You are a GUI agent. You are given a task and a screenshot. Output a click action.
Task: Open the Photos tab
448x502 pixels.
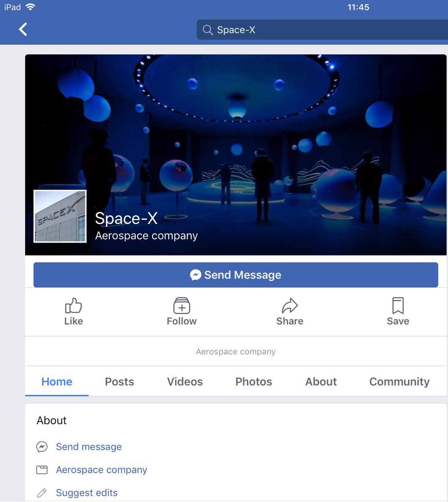[253, 382]
